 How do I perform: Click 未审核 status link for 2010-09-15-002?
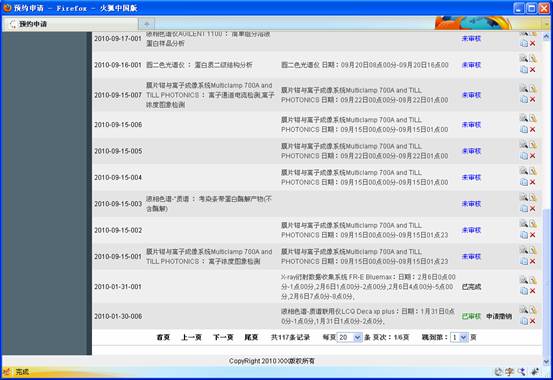472,230
